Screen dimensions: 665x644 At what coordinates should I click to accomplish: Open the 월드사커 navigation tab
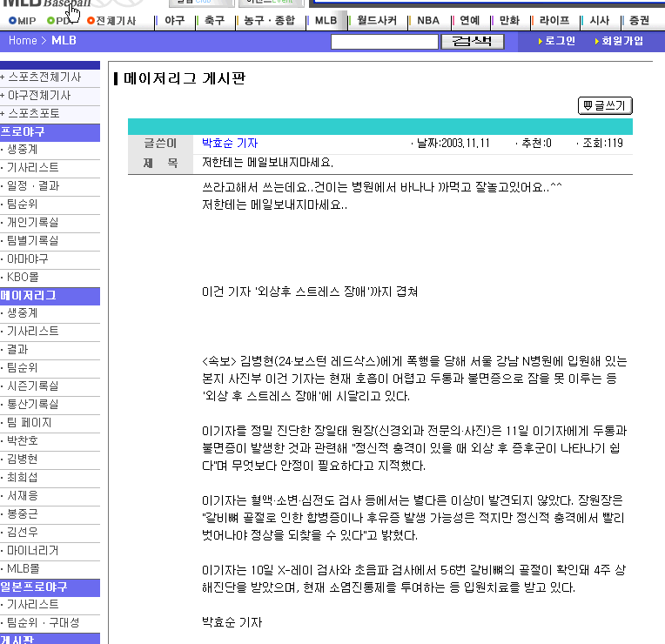point(377,20)
